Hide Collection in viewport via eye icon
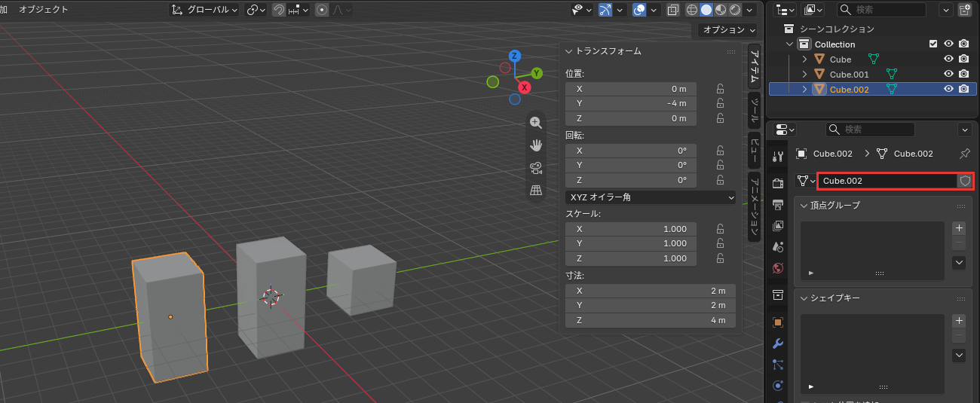 949,44
